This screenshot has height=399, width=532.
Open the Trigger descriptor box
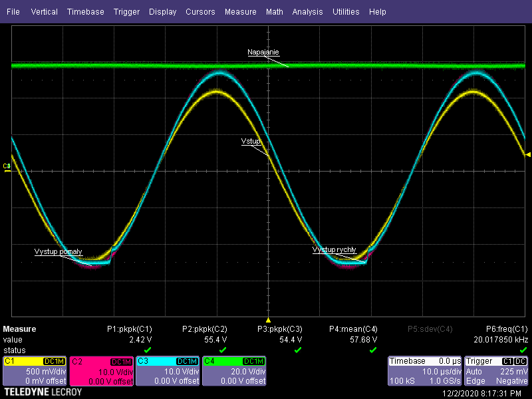[x=496, y=371]
